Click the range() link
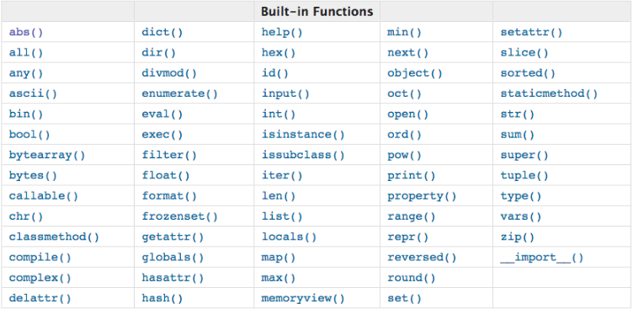Screen dimensions: 644x336 point(411,216)
